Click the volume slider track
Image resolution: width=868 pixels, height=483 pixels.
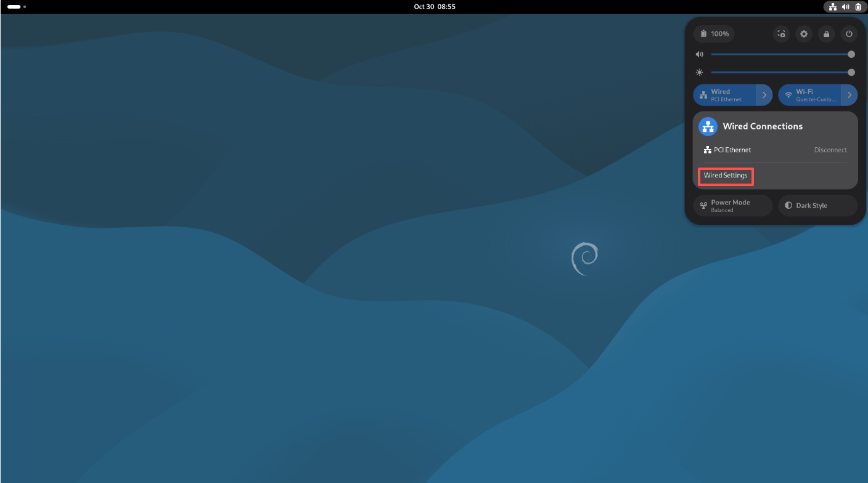[x=780, y=54]
